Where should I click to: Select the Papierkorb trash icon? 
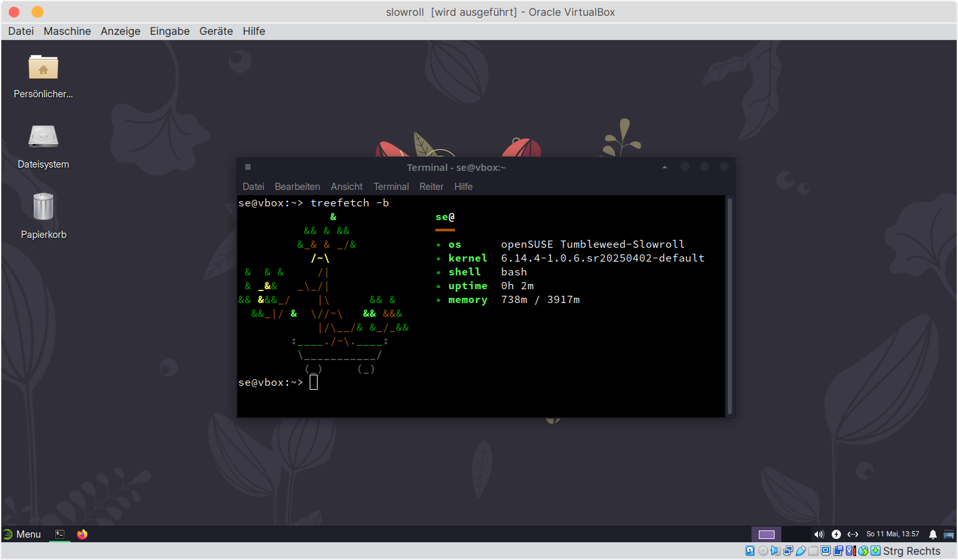click(x=43, y=206)
